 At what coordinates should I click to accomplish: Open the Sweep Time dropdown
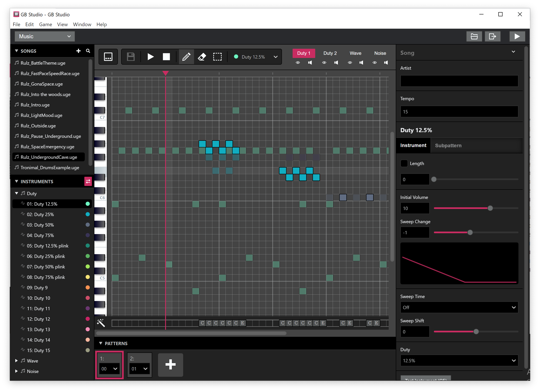(x=459, y=307)
